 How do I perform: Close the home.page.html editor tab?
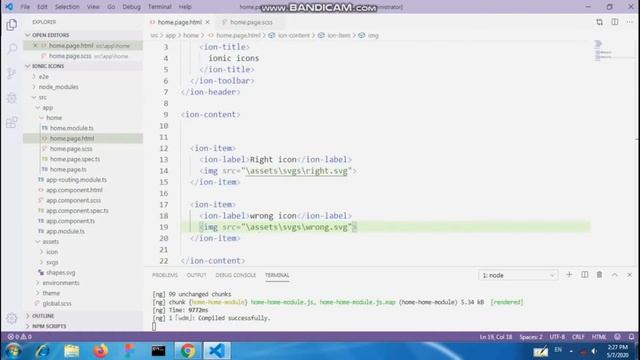click(207, 22)
